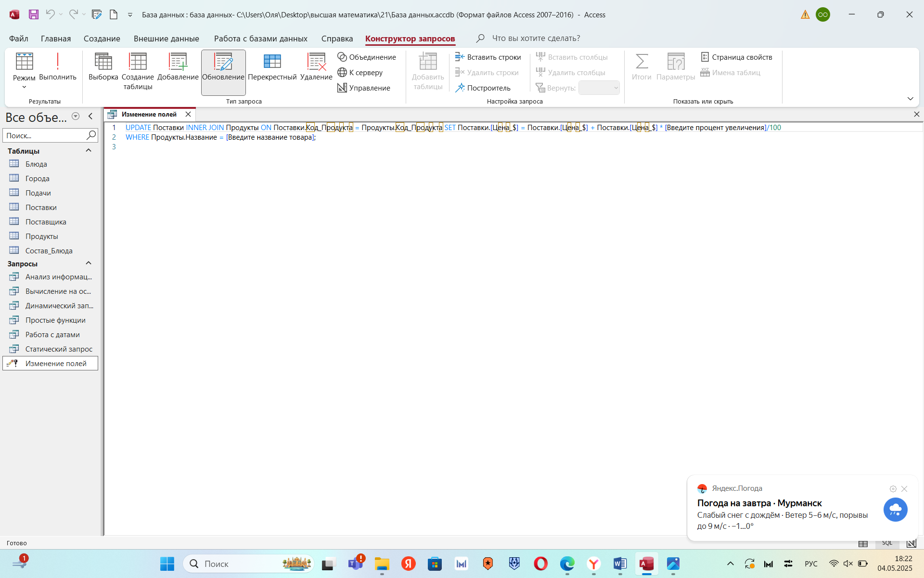The width and height of the screenshot is (924, 578).
Task: Collapse the ribbon with the chevron
Action: [910, 99]
